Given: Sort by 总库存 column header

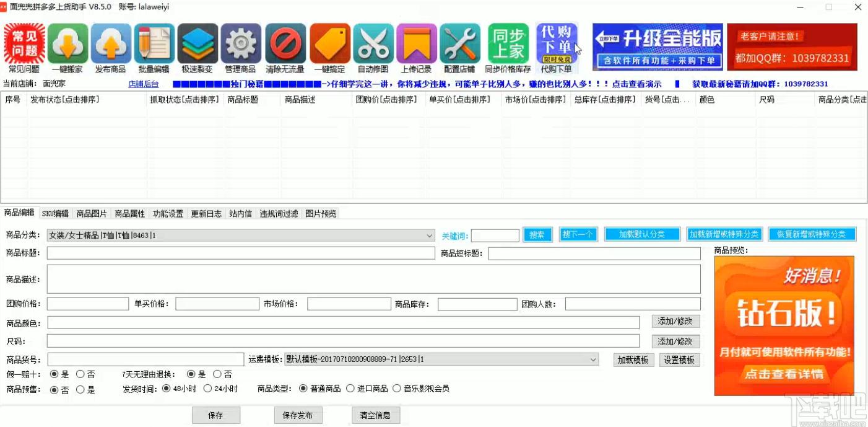Looking at the screenshot, I should coord(605,99).
